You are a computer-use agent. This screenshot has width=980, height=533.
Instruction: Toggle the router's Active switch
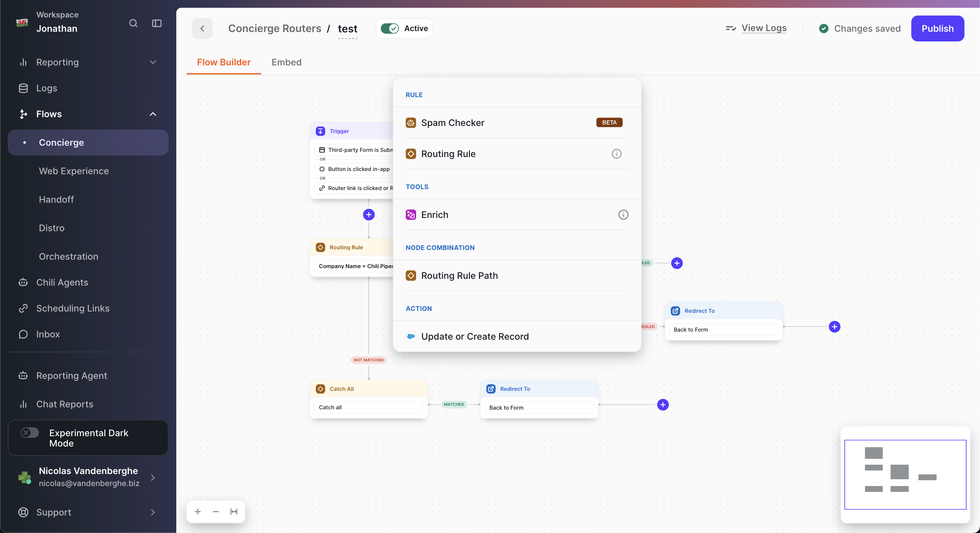(x=390, y=28)
